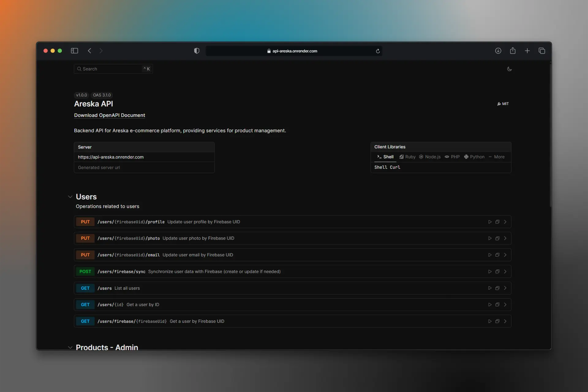
Task: Click the test request play icon for GET /users
Action: (x=490, y=288)
